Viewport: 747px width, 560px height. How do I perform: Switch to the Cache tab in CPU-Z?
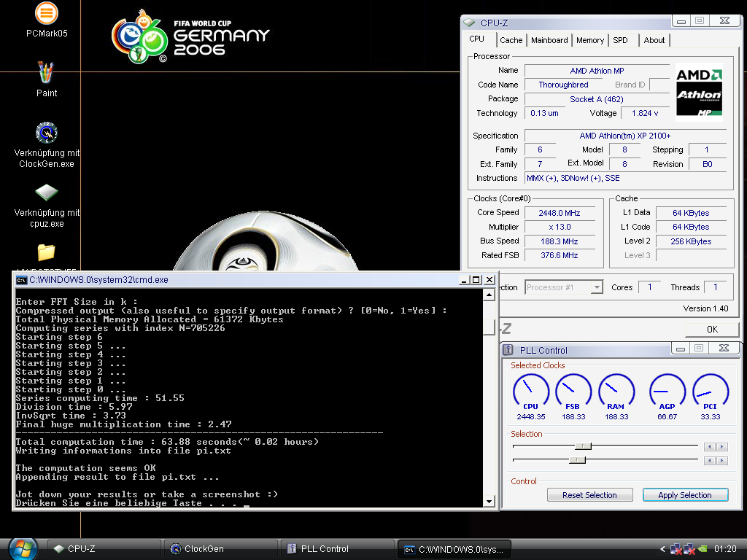pyautogui.click(x=511, y=41)
